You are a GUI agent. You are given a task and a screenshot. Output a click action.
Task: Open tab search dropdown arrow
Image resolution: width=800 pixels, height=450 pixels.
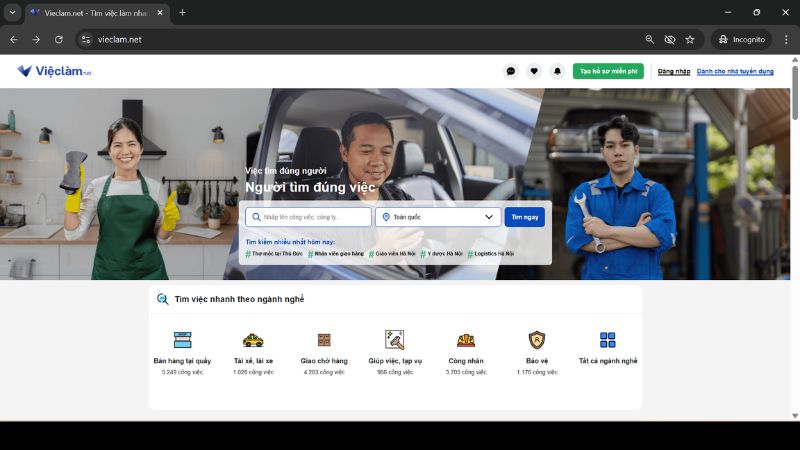12,13
